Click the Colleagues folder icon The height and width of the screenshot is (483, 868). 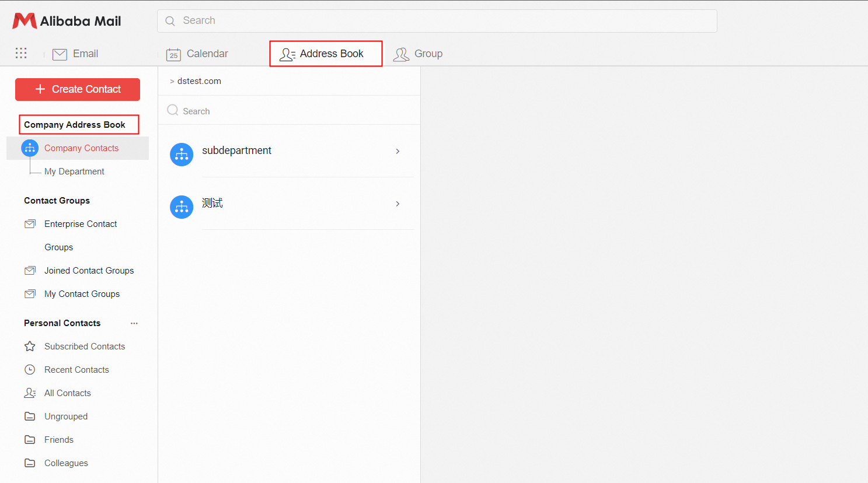coord(30,463)
